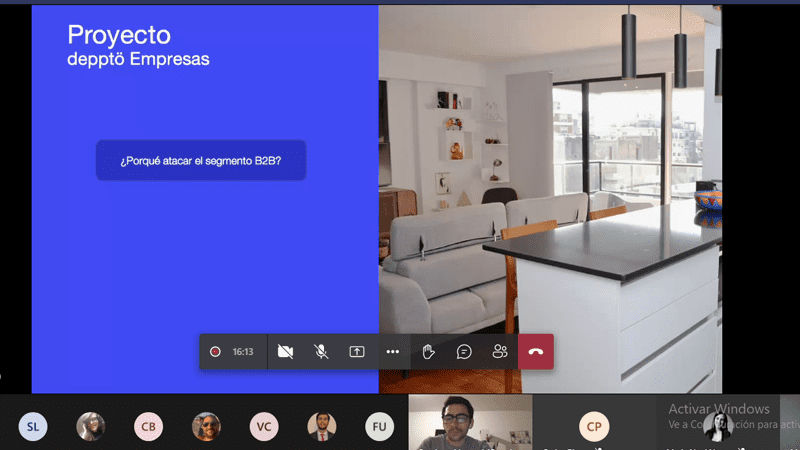Select woman's photo avatar under Activar Windows
This screenshot has width=800, height=450.
click(x=718, y=427)
